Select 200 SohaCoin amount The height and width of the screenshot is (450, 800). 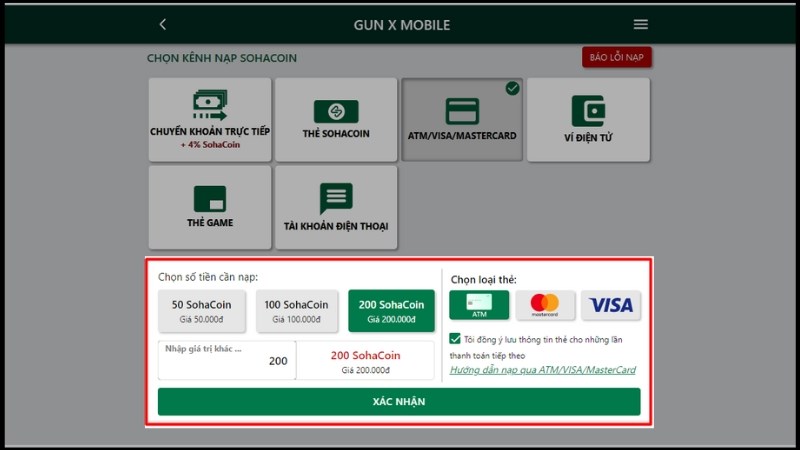pos(391,311)
